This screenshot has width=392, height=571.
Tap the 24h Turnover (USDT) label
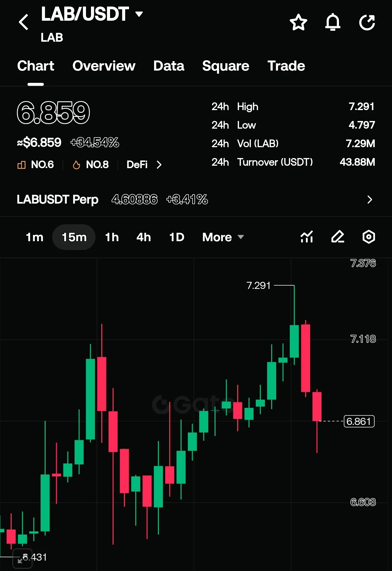click(x=262, y=162)
